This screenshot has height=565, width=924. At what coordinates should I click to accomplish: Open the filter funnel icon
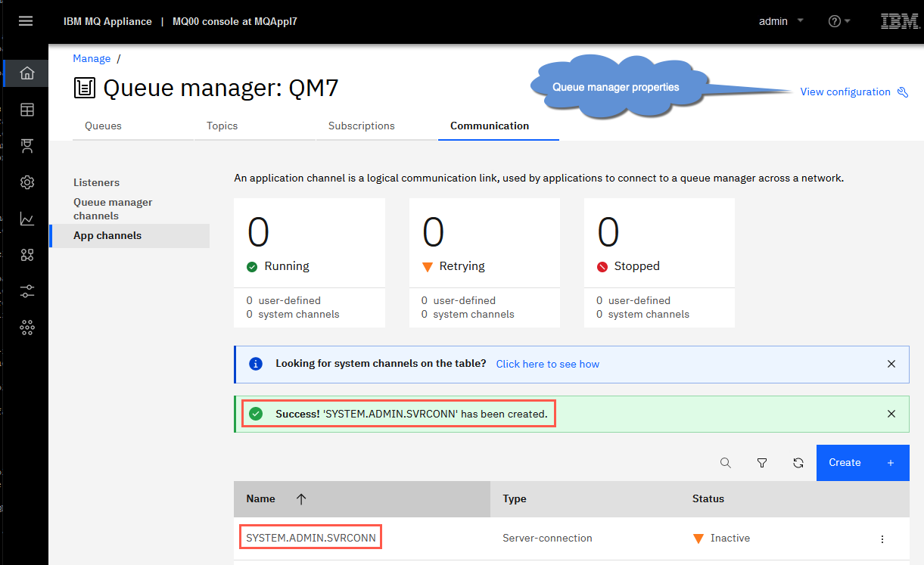(762, 463)
